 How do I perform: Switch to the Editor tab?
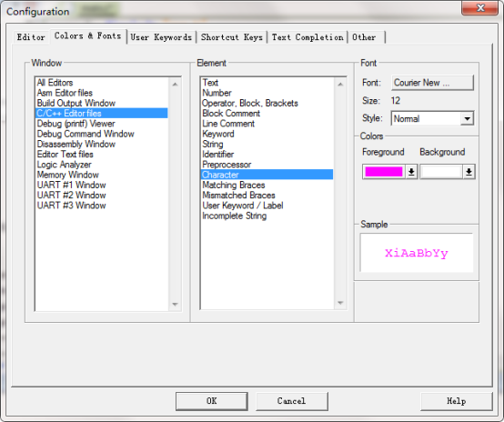[x=31, y=37]
